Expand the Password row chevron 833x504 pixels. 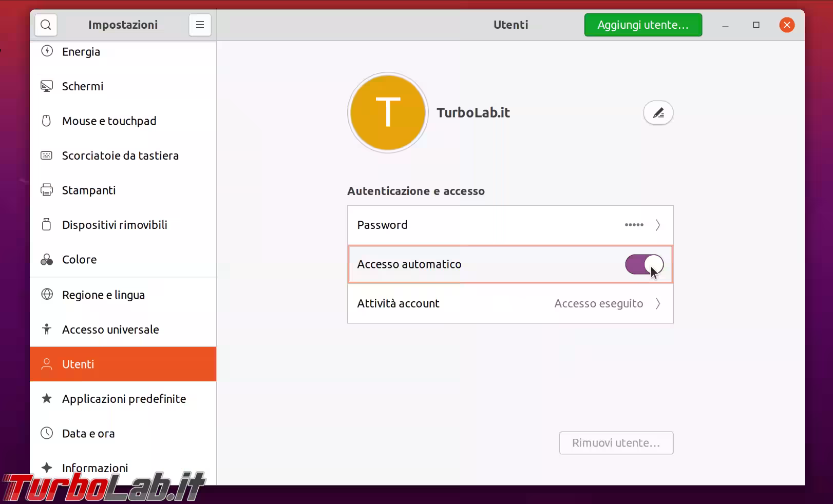[657, 225]
